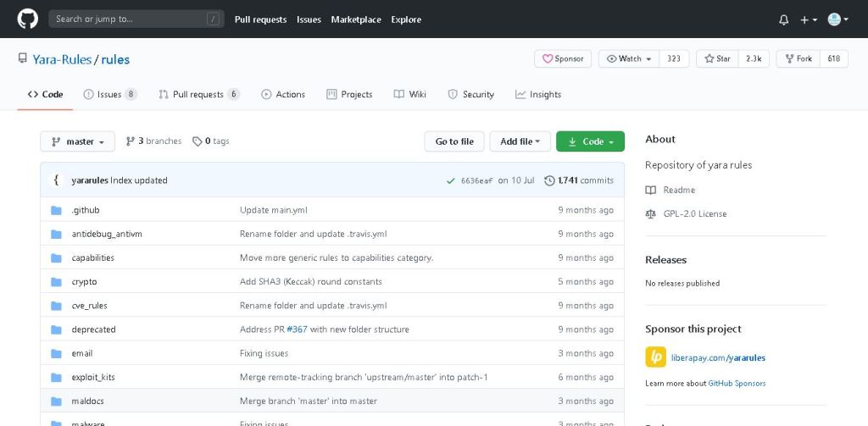Switch to the Issues tab

[109, 94]
